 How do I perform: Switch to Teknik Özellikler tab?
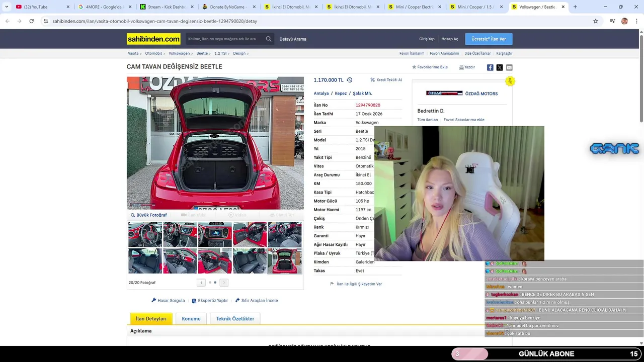(235, 319)
